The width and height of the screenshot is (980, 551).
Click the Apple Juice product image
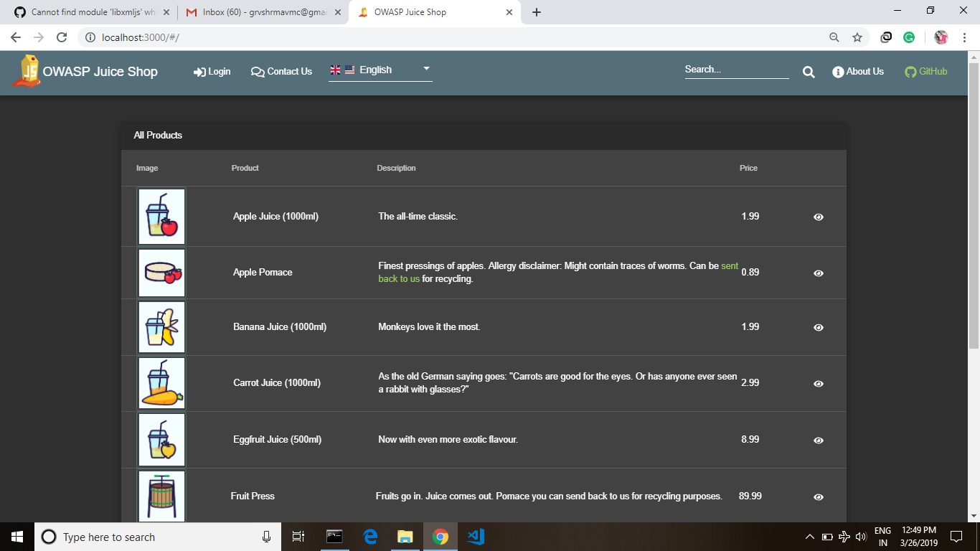[x=161, y=217]
